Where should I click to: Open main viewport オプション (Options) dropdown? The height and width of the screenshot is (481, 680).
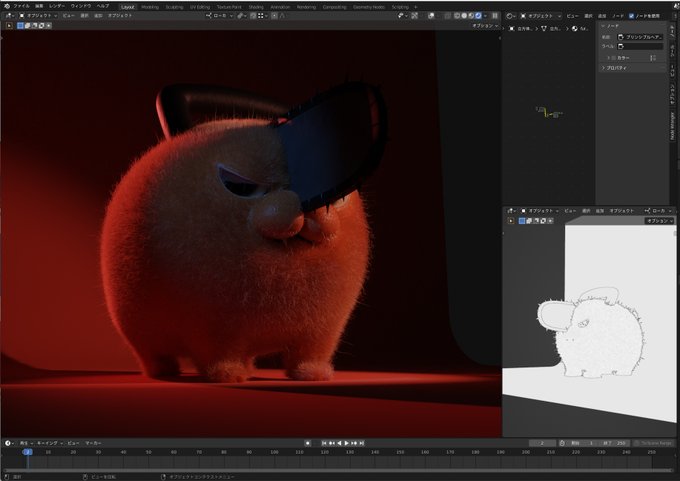[x=485, y=26]
